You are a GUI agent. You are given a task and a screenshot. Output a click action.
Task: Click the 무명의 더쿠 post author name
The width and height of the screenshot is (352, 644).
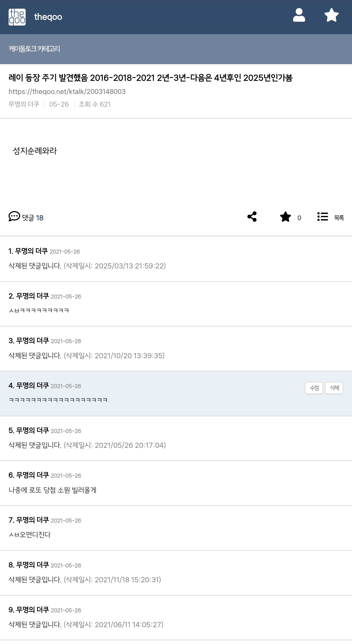pyautogui.click(x=24, y=104)
